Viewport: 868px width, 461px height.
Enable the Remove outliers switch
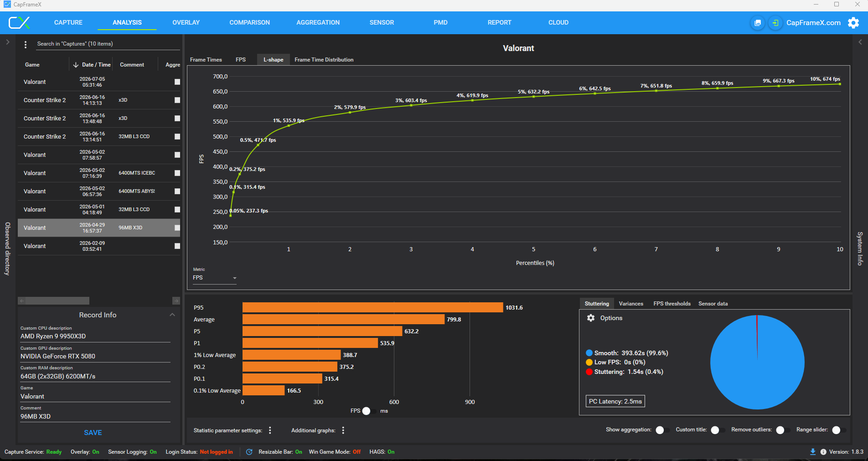783,430
